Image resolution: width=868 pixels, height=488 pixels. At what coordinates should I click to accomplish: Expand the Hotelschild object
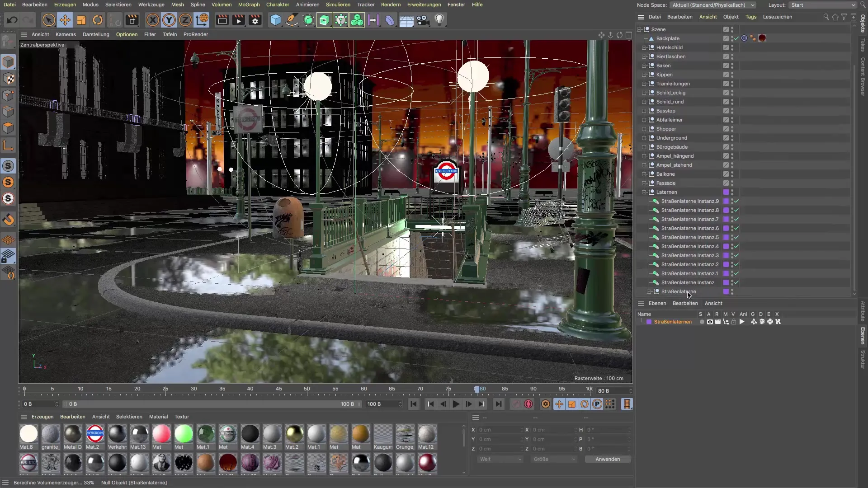pyautogui.click(x=644, y=47)
